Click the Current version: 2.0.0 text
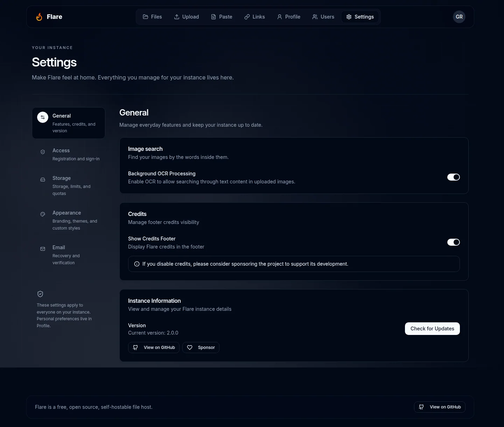The height and width of the screenshot is (427, 504). click(153, 333)
